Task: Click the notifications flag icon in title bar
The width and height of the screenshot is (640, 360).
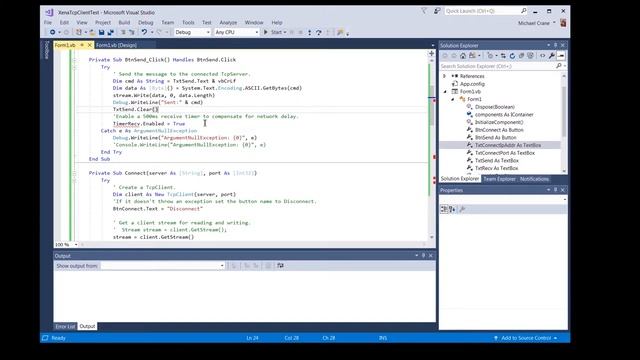Action: [424, 11]
